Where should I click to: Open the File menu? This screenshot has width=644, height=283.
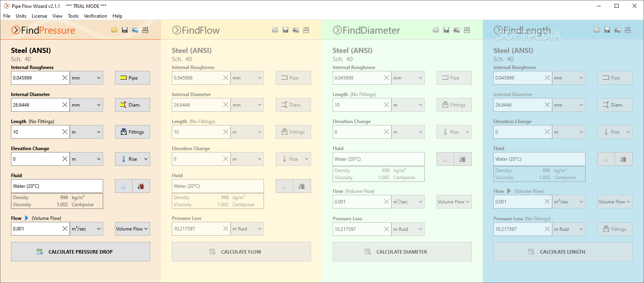(x=7, y=16)
